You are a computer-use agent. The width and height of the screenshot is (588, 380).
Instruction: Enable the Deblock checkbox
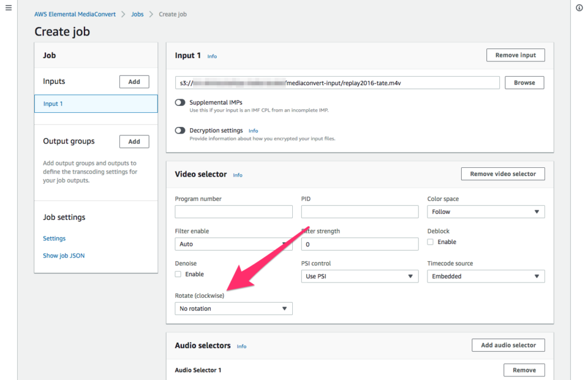point(431,241)
